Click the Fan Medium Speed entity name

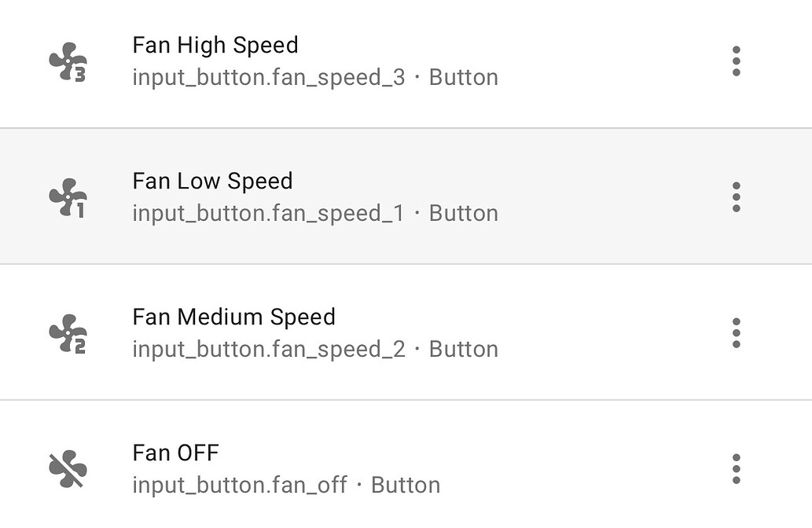(x=233, y=317)
